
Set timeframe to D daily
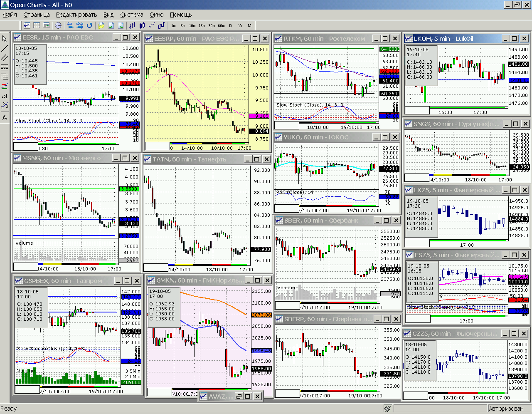231,25
